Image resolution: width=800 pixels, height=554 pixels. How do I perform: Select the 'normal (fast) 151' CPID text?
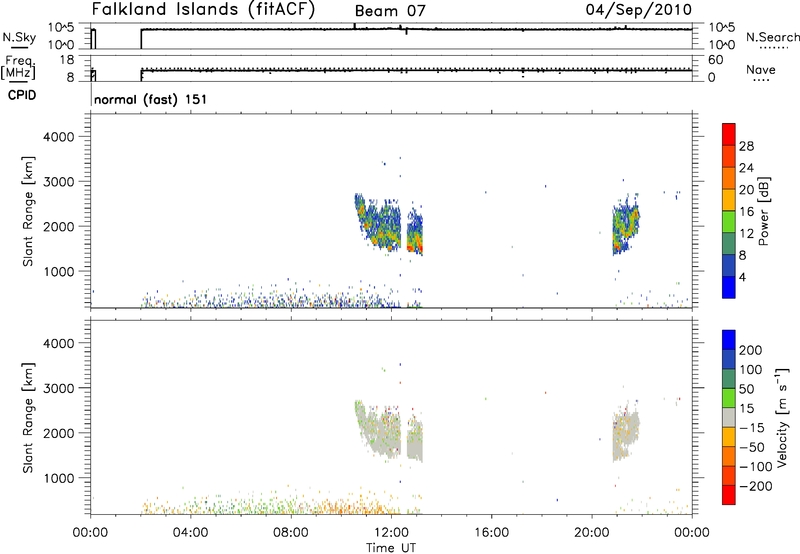point(151,99)
